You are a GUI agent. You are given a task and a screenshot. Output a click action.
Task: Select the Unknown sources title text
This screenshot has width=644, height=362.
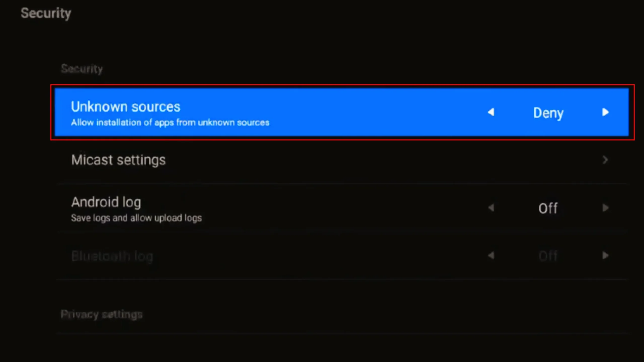[126, 107]
